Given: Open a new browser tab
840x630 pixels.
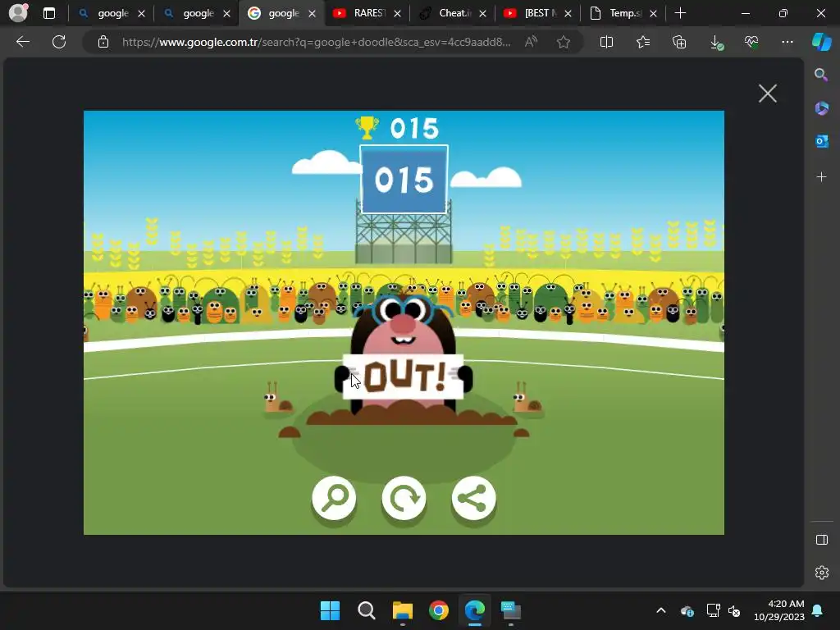Looking at the screenshot, I should click(680, 13).
